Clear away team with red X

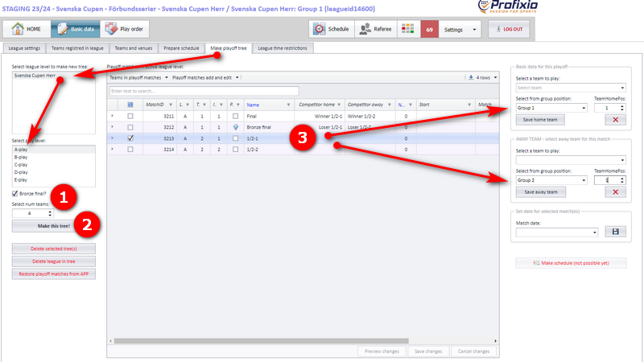(x=615, y=192)
